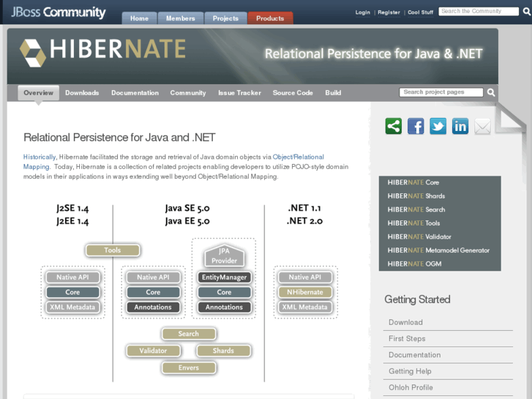Screen dimensions: 532x399
Task: Open the Build page
Action: coord(333,93)
